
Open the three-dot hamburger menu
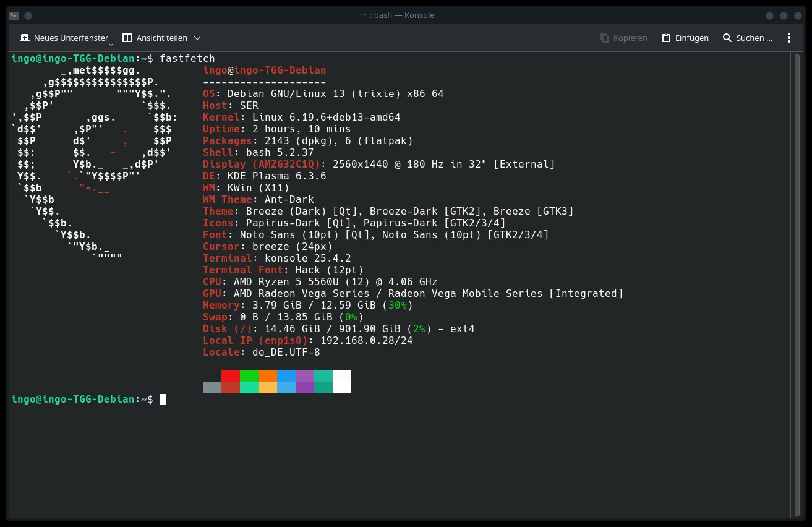pyautogui.click(x=788, y=38)
